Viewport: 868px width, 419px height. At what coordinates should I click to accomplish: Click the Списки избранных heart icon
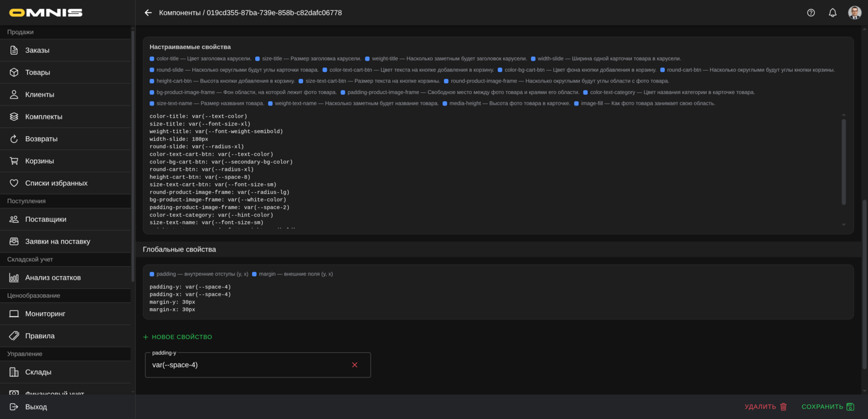point(14,183)
